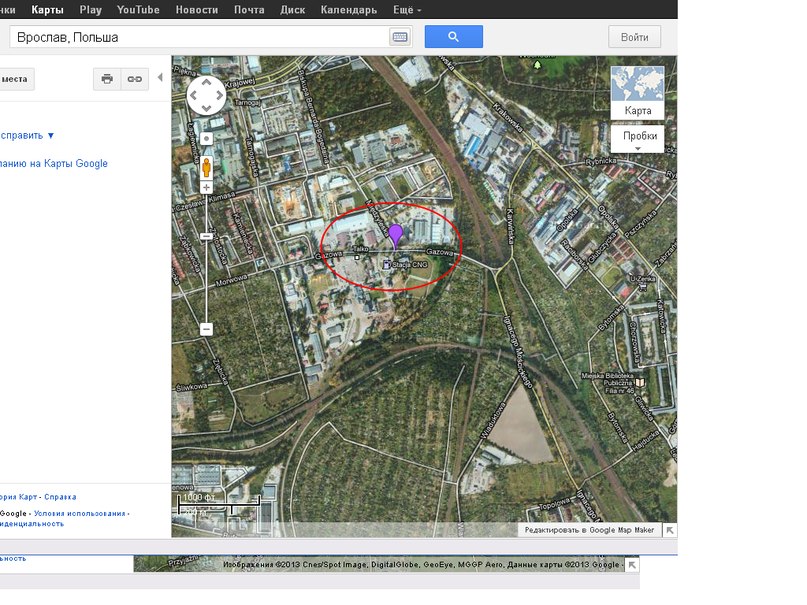Open the Справка help link
The image size is (807, 605).
tap(60, 497)
